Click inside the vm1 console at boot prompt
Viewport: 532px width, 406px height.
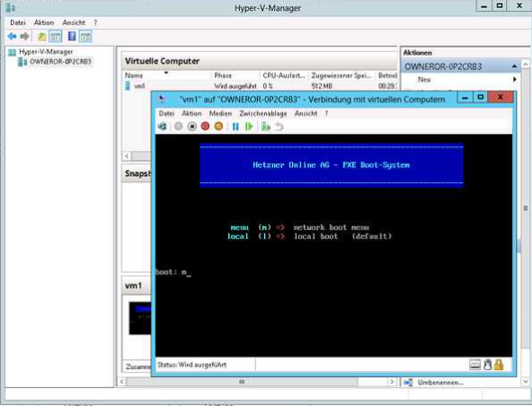pos(173,272)
